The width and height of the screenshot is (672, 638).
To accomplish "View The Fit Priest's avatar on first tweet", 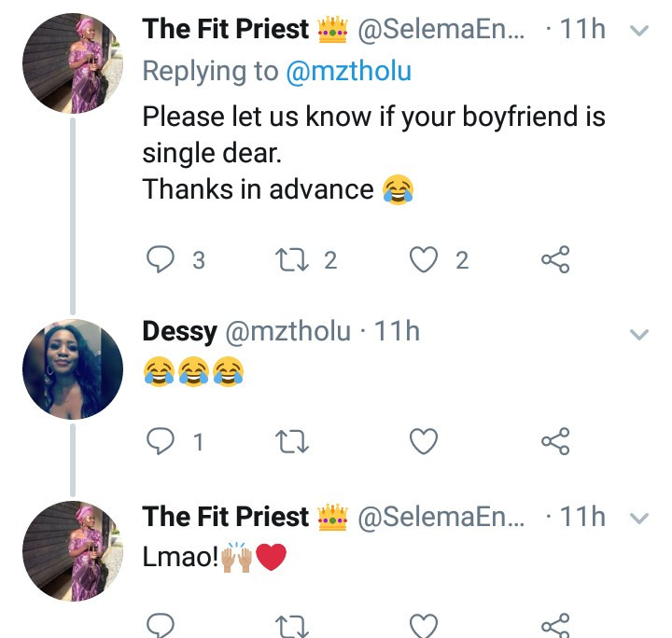I will coord(72,65).
